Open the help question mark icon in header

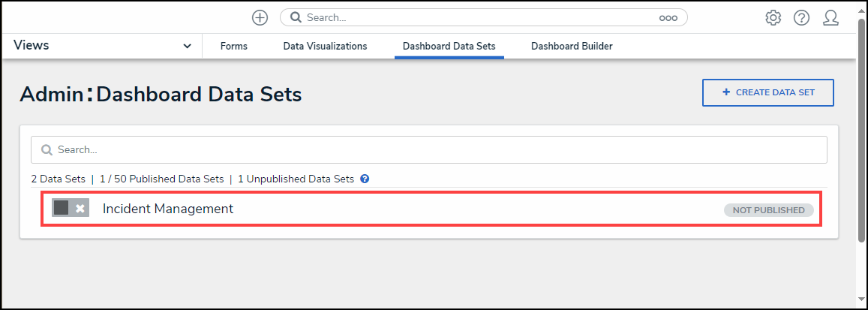tap(801, 18)
